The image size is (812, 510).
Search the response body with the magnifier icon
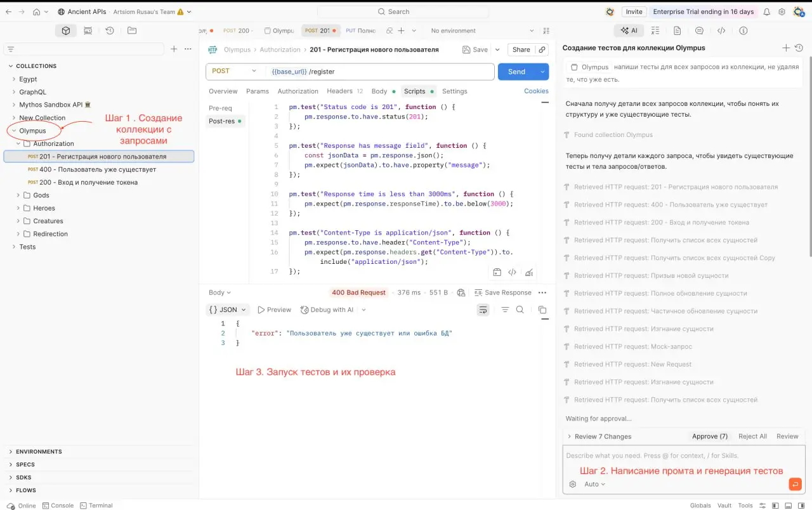520,310
